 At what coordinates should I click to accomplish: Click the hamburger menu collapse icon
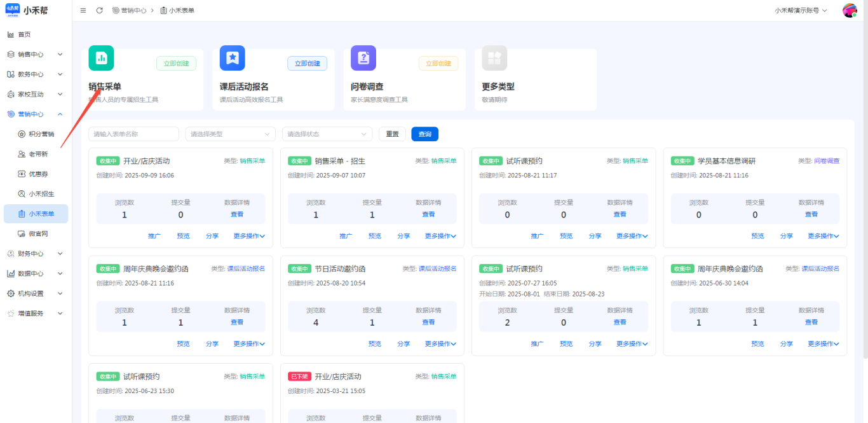coord(83,11)
